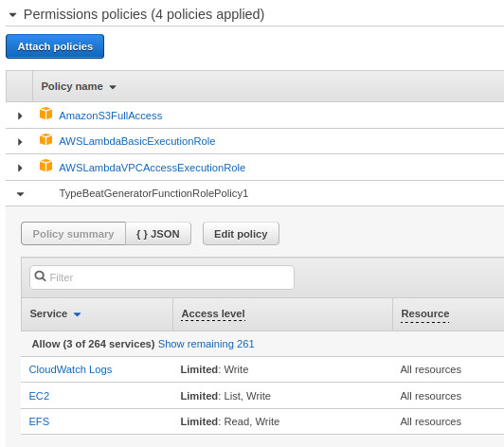Click the Attach policies button
504x447 pixels.
[55, 46]
